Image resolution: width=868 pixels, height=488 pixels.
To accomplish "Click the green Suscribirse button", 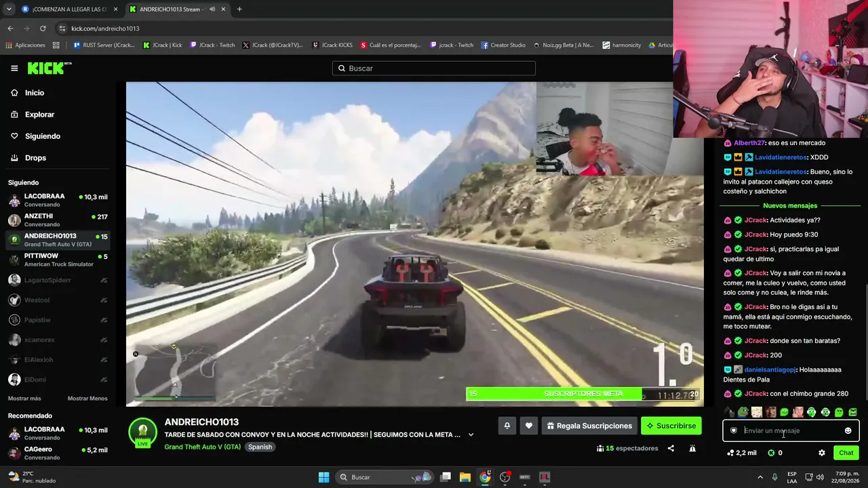I will 671,426.
